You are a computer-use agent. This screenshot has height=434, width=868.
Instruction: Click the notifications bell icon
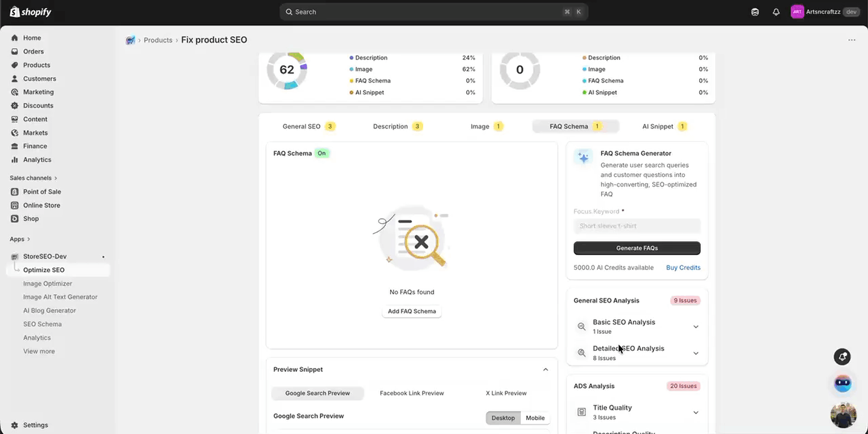[x=776, y=11]
